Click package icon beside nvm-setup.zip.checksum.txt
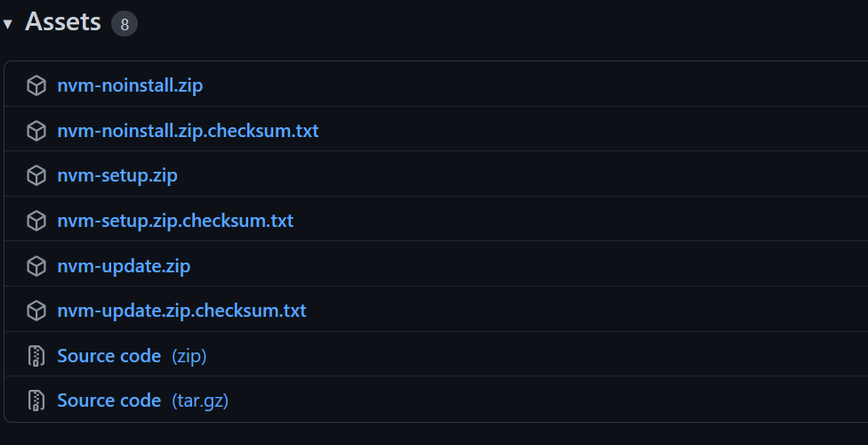 [x=36, y=221]
